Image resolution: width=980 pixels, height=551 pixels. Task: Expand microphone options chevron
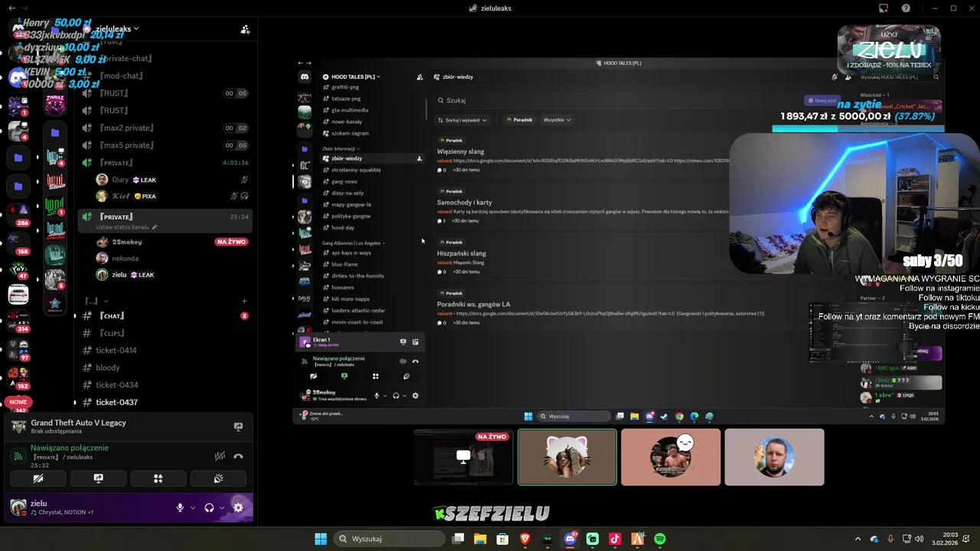[x=193, y=507]
